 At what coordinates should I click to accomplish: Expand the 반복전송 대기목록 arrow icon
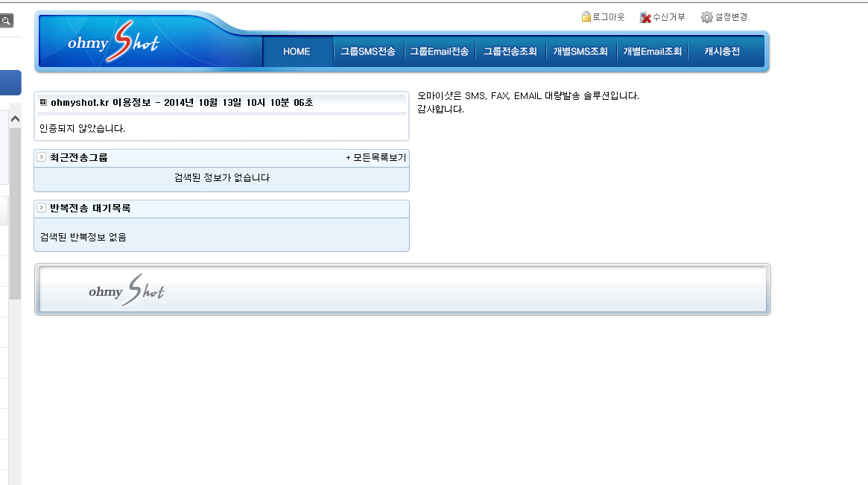[42, 208]
